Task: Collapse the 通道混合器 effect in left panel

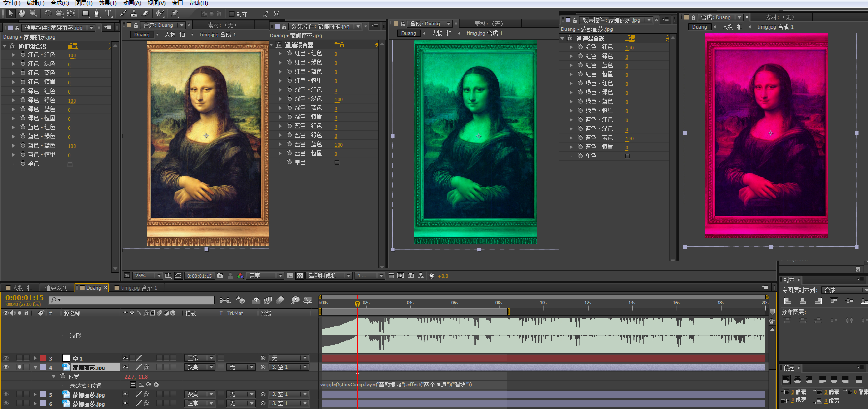Action: (x=5, y=46)
